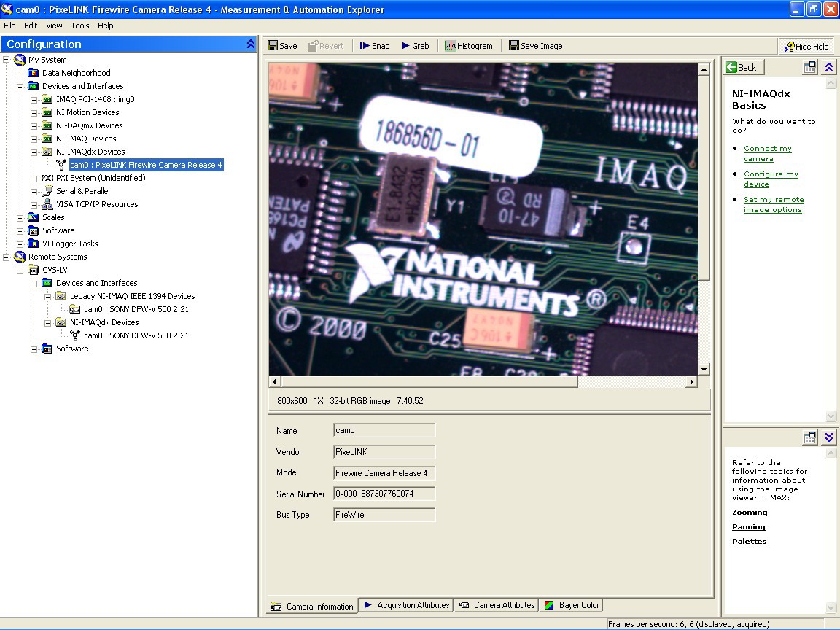This screenshot has height=630, width=840.
Task: Expand the Data Neighborhood tree node
Action: pyautogui.click(x=20, y=73)
